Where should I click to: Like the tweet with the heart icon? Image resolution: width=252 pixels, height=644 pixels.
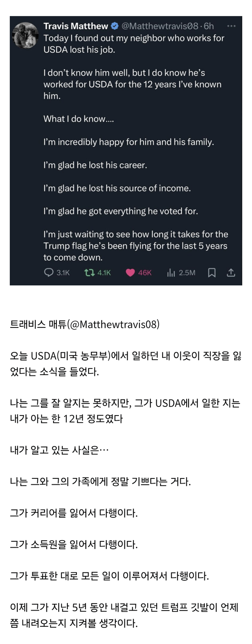[130, 272]
